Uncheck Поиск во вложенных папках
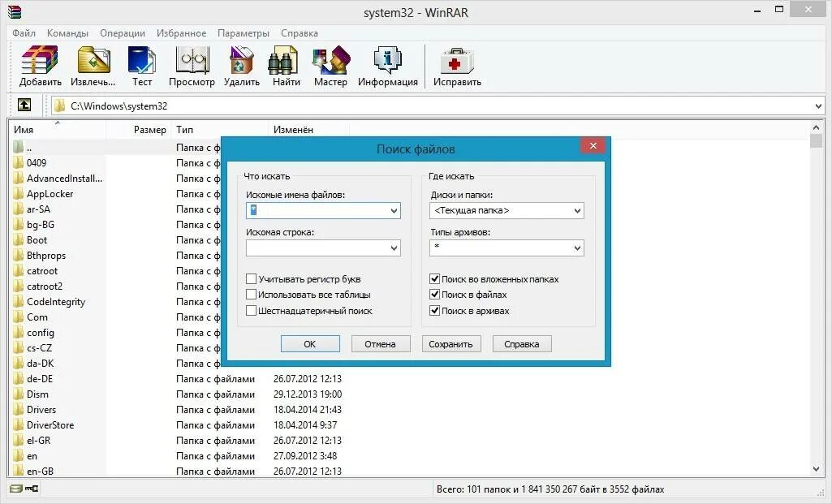Viewport: 832px width, 504px height. pyautogui.click(x=434, y=279)
